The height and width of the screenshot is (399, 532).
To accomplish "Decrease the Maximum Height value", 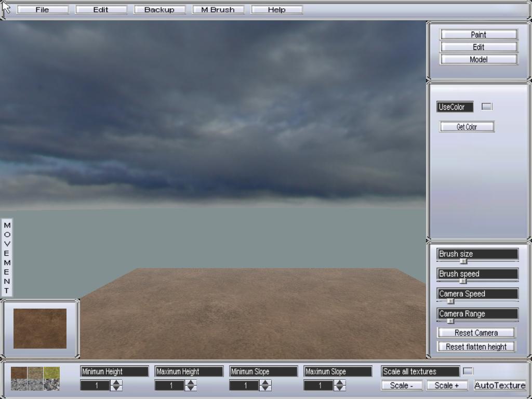I will [191, 388].
